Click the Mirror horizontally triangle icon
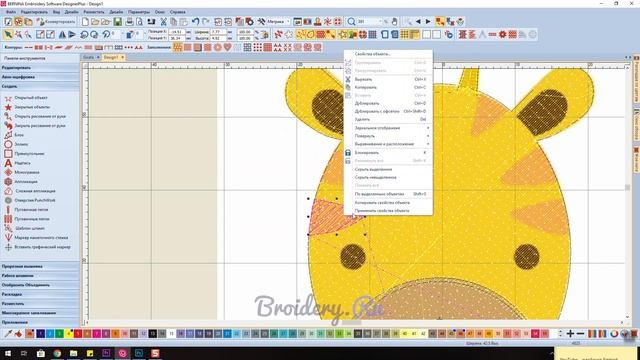640x360 pixels. click(x=62, y=35)
